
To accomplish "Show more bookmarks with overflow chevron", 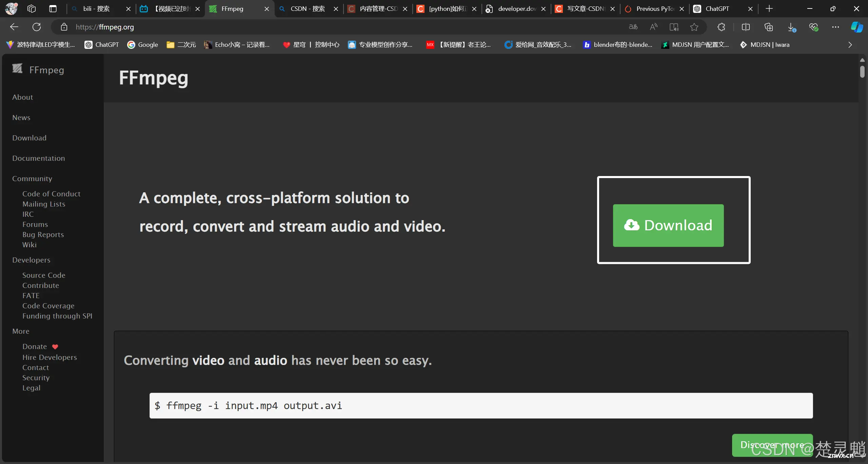I will (850, 44).
